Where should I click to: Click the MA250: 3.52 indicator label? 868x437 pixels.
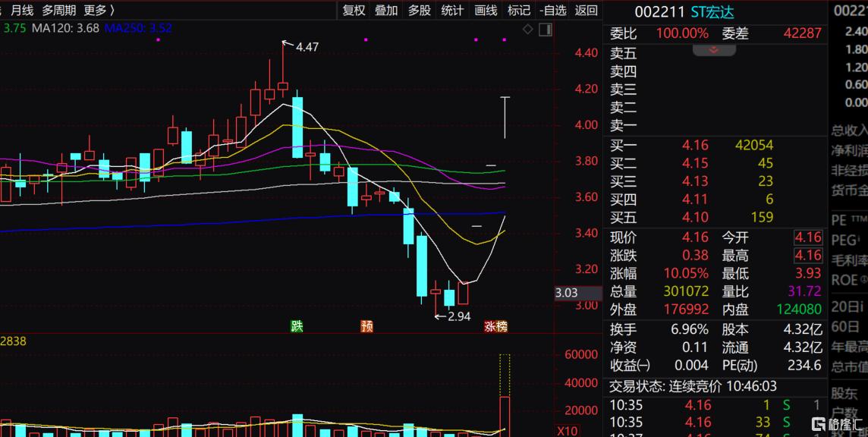[x=138, y=28]
